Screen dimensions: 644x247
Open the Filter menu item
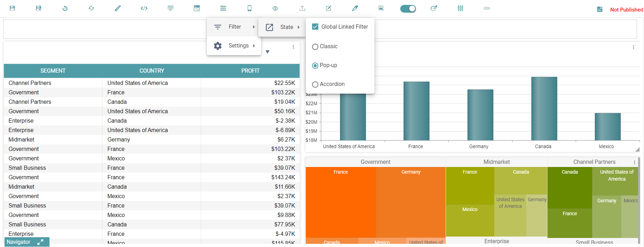point(234,27)
